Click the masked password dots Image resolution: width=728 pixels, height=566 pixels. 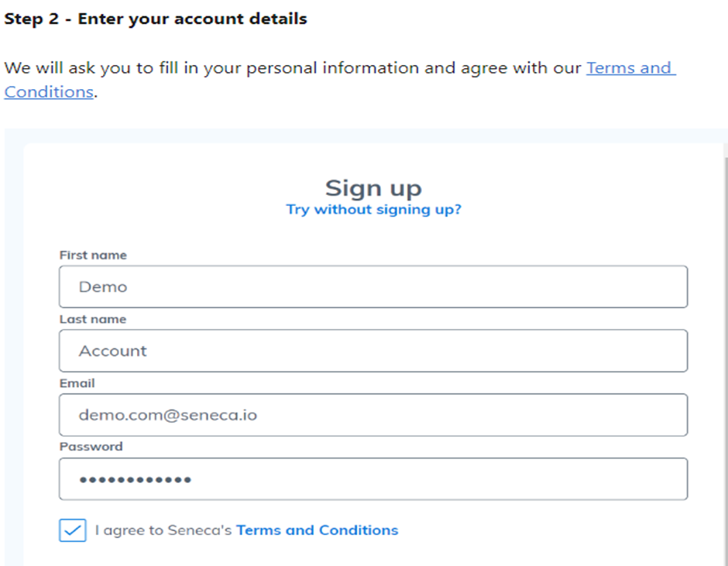click(135, 479)
